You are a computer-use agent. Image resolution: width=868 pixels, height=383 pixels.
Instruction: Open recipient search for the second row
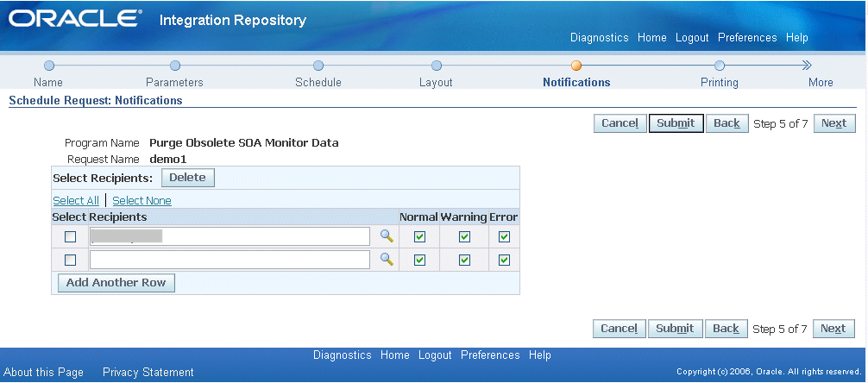coord(387,259)
